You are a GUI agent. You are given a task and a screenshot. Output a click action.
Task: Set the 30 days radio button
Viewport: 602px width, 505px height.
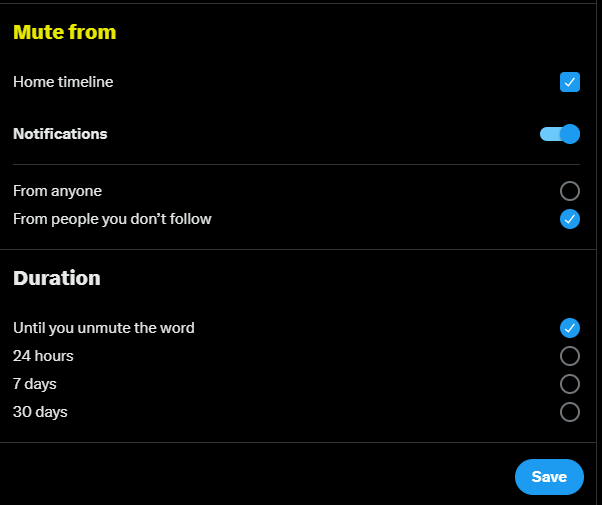tap(570, 412)
